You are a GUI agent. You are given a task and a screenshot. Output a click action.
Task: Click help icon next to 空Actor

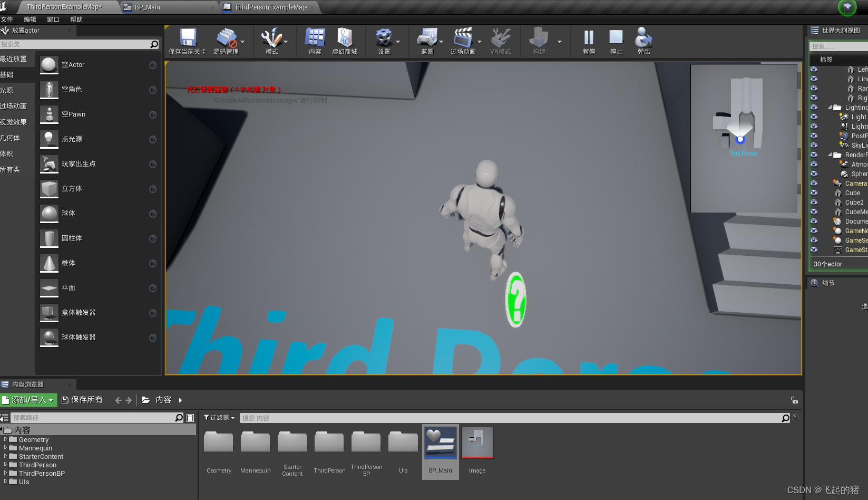153,65
